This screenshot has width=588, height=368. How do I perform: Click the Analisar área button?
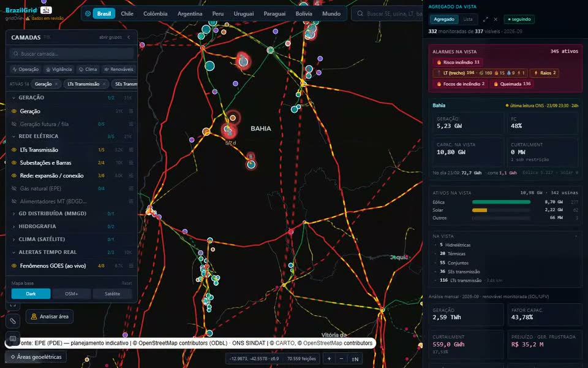pos(50,316)
